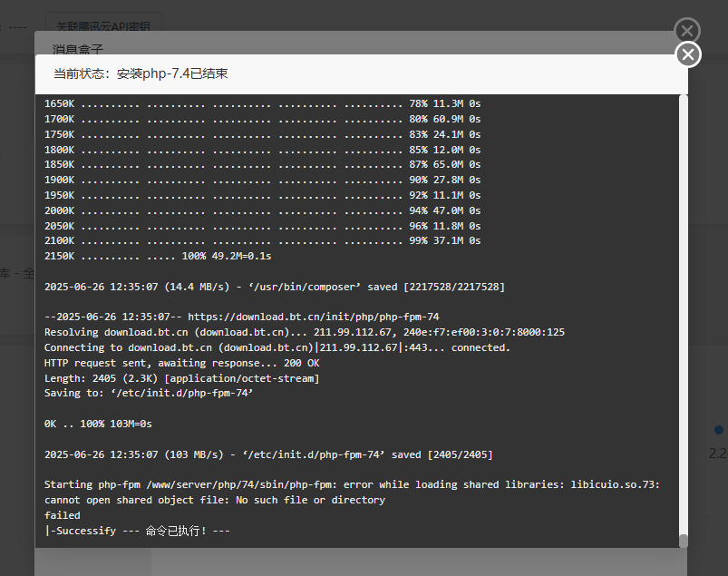Click the line '/usr/bin/composer' saved [2217528/2217528]
The width and height of the screenshot is (728, 576).
tap(275, 287)
